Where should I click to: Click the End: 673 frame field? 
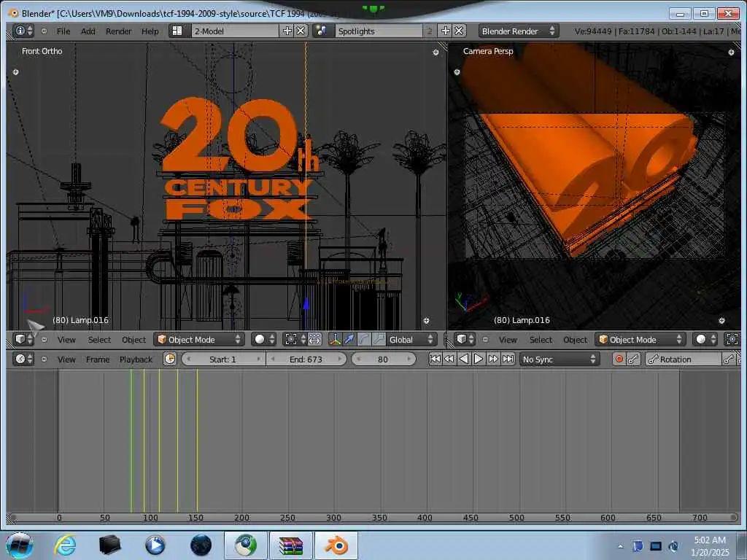tap(306, 359)
